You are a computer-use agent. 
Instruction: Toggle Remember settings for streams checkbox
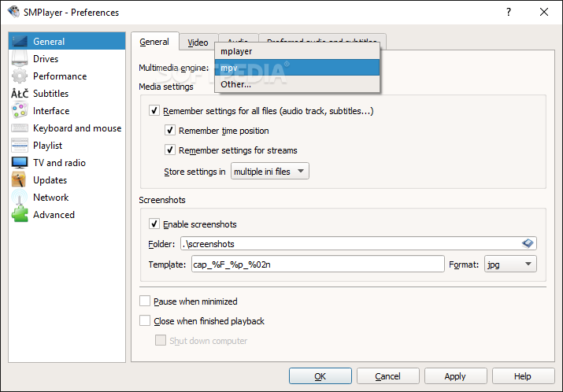click(x=170, y=150)
